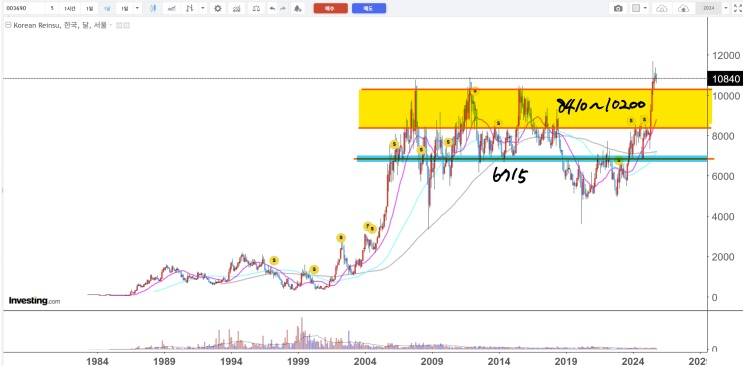Undo the last chart action

[272, 8]
